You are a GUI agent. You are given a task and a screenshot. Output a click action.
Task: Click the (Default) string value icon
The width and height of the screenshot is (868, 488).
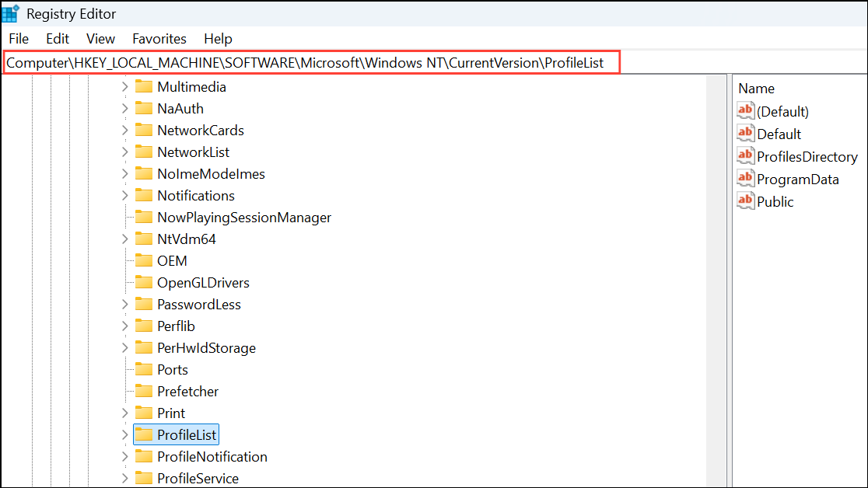pyautogui.click(x=746, y=110)
